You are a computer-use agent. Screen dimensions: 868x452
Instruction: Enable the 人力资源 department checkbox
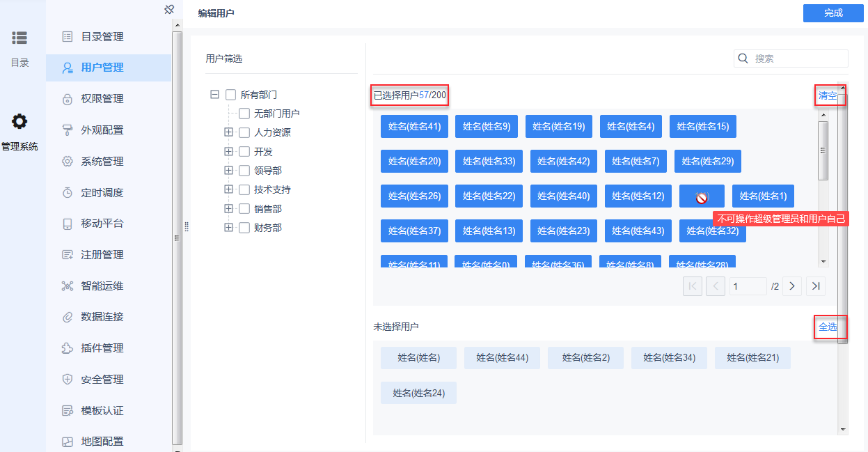pyautogui.click(x=244, y=132)
